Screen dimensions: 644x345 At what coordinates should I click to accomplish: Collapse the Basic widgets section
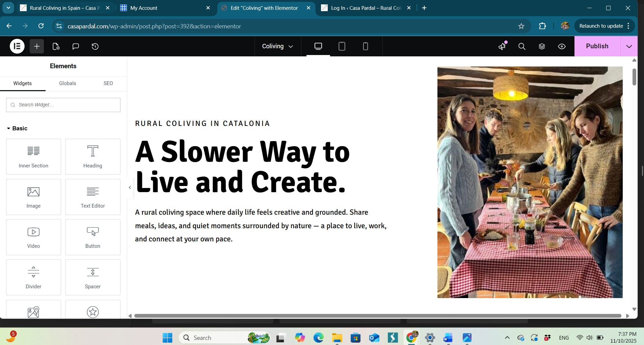pos(17,128)
